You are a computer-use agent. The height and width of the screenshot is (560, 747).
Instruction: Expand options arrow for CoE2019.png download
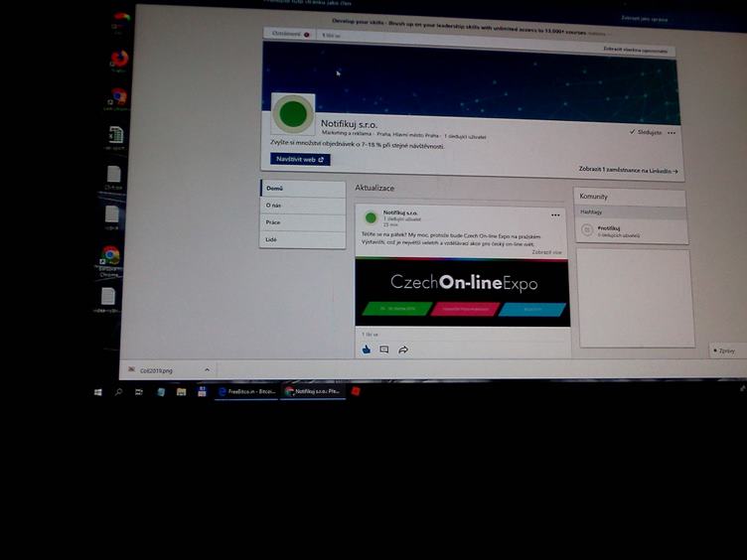pos(207,370)
